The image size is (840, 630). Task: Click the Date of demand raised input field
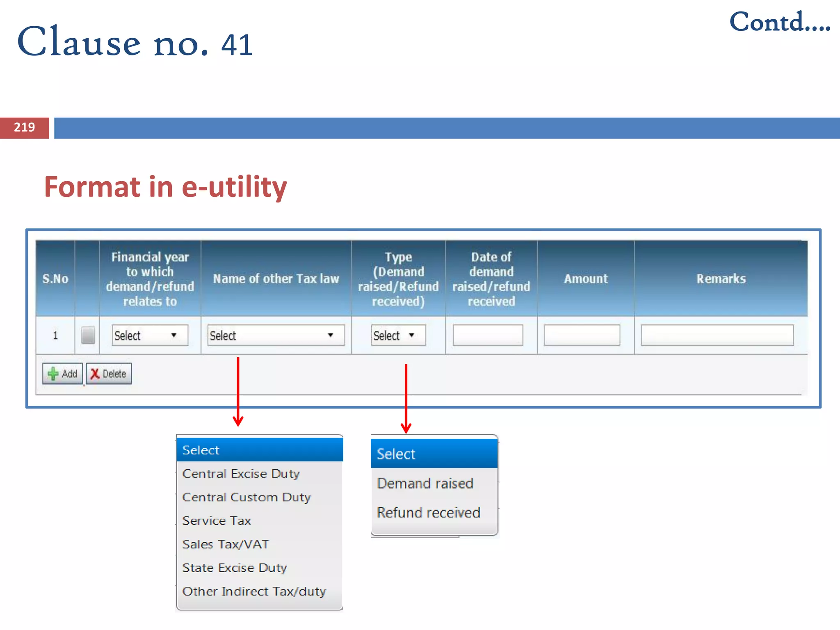pos(488,335)
